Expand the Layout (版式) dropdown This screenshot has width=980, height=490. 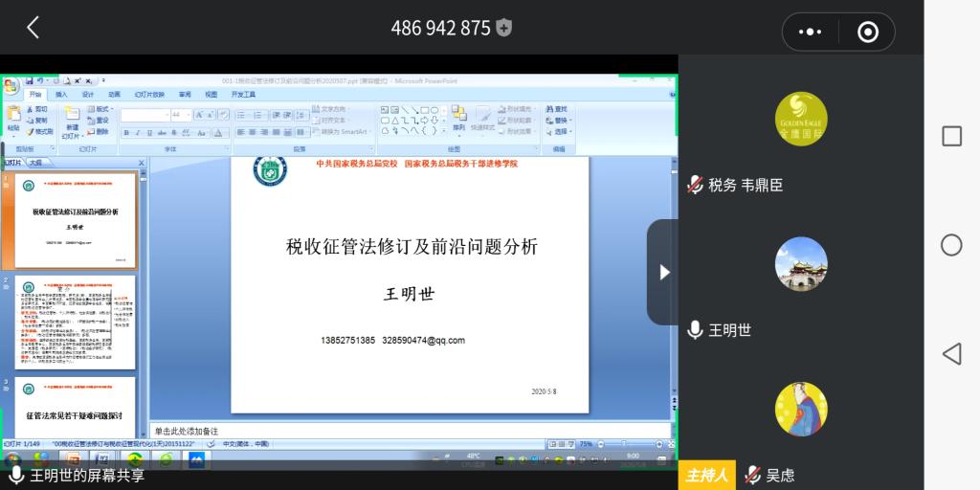point(100,109)
